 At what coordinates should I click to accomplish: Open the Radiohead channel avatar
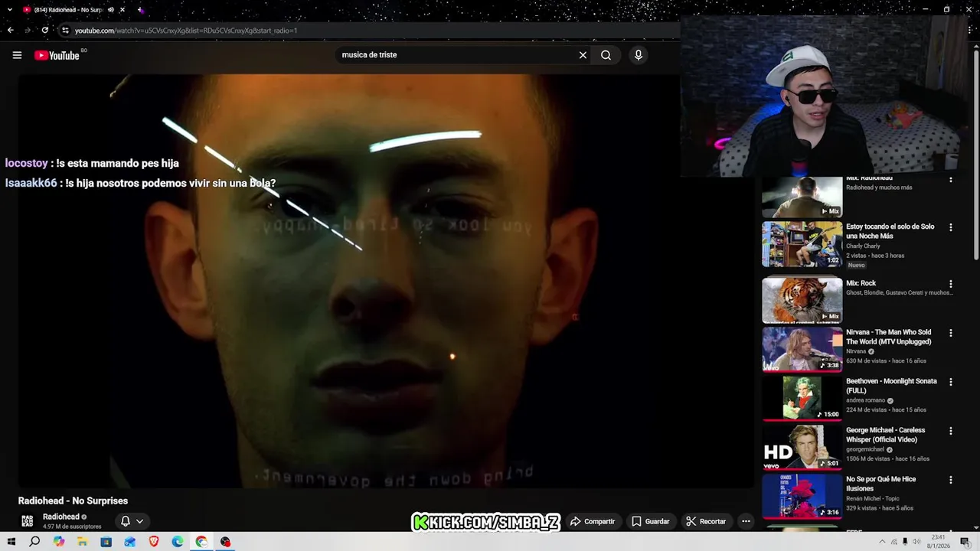[x=28, y=521]
